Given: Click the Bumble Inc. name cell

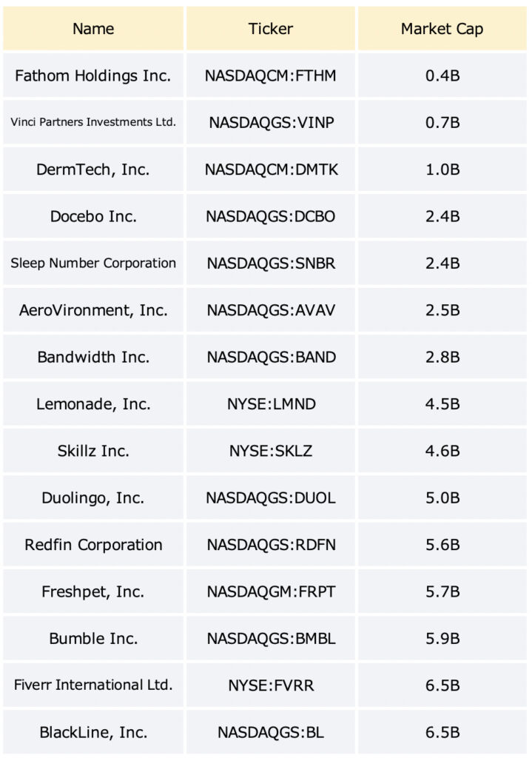Looking at the screenshot, I should point(93,638).
